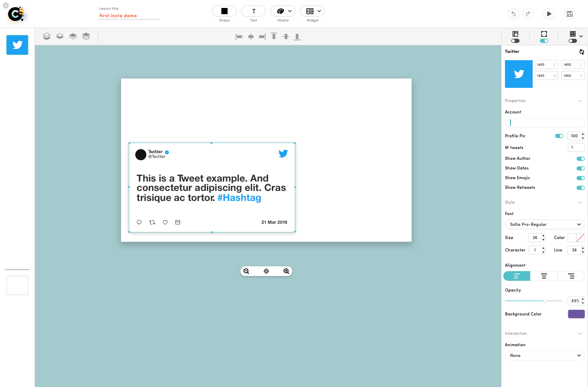Image resolution: width=588 pixels, height=387 pixels.
Task: Set text alignment to left
Action: tap(517, 276)
